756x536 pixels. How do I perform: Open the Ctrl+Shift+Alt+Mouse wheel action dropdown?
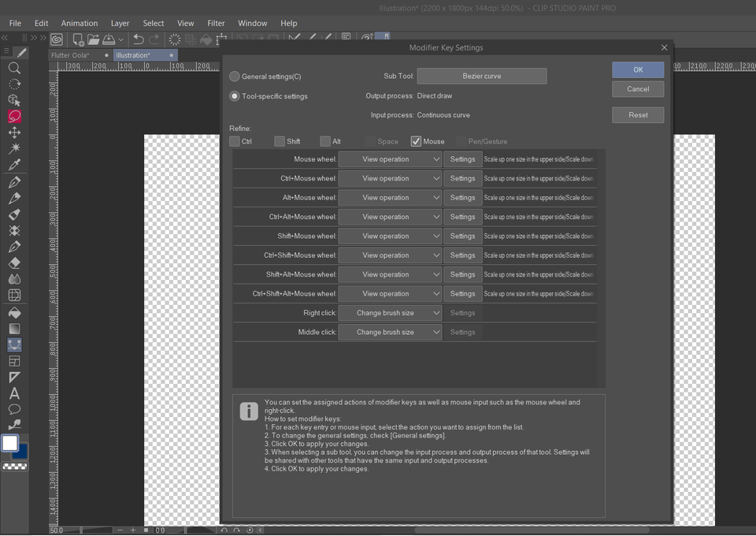coord(390,294)
